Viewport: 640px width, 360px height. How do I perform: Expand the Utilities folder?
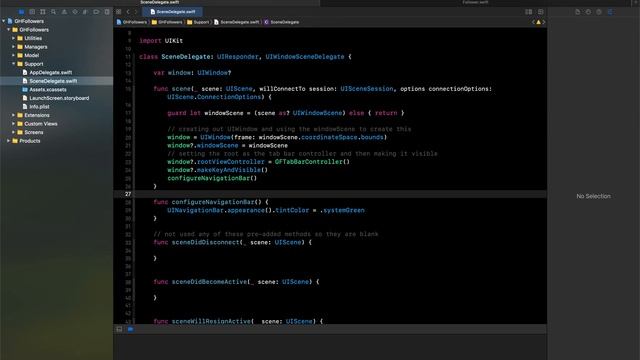[x=13, y=38]
